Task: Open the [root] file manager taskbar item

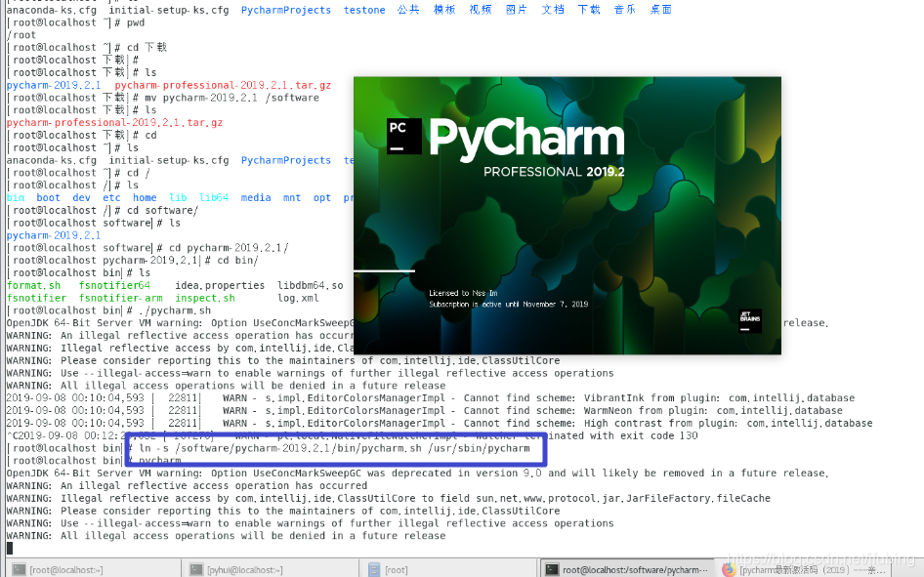Action: click(x=448, y=569)
